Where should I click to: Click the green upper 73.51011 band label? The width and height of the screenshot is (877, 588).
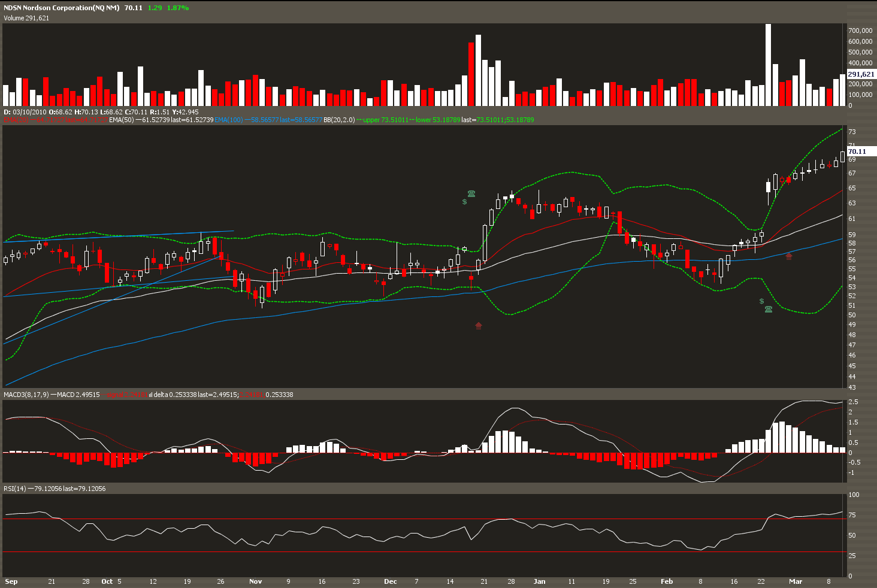pos(386,120)
